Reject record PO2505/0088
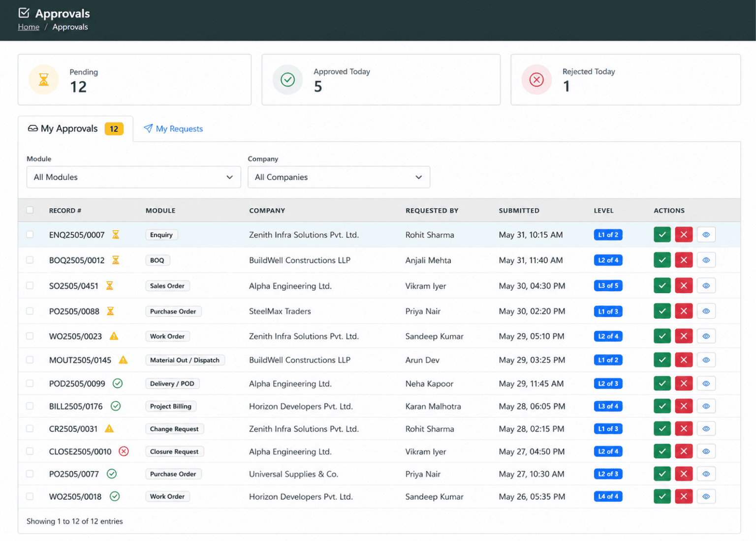Viewport: 756px width, 541px height. pyautogui.click(x=684, y=311)
